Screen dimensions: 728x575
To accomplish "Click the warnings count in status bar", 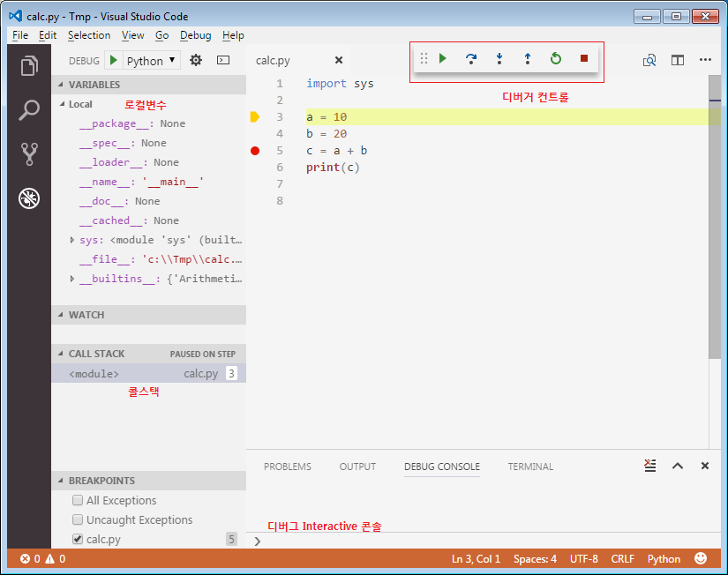I will point(56,559).
